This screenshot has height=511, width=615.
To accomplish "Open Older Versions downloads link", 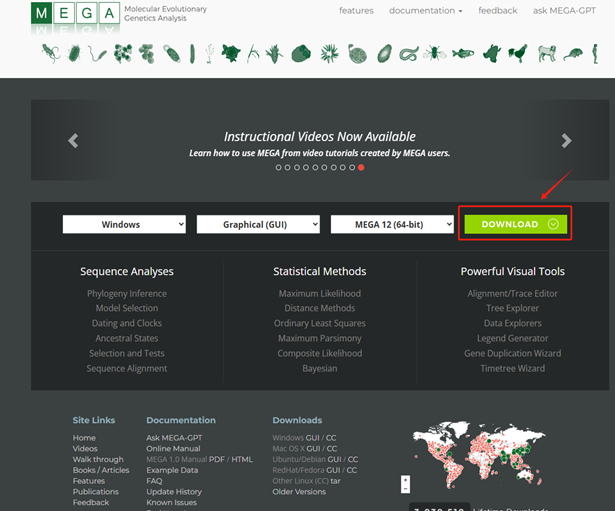I will (299, 491).
